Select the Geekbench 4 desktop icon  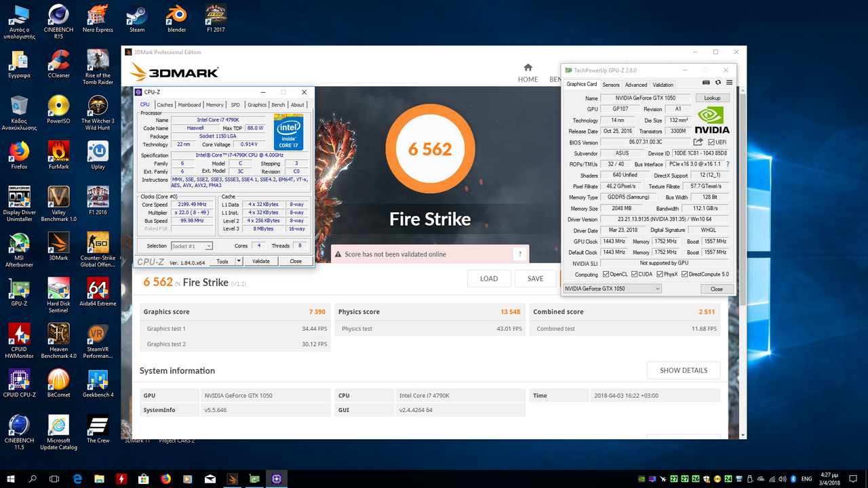pos(98,383)
